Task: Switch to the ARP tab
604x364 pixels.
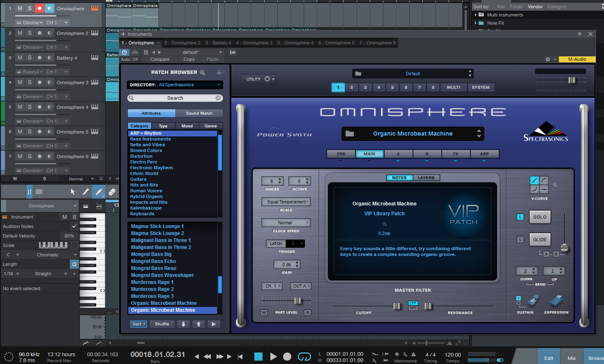Action: 484,154
